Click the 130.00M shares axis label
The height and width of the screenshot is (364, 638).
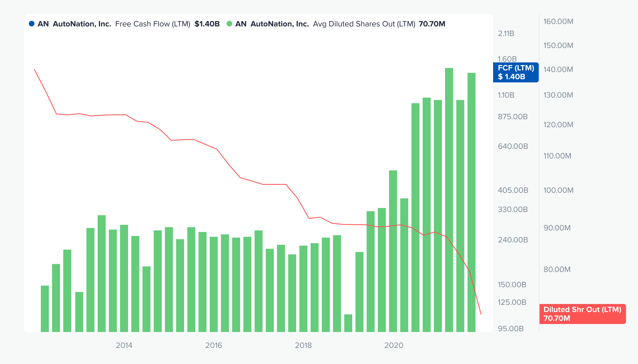[x=558, y=95]
